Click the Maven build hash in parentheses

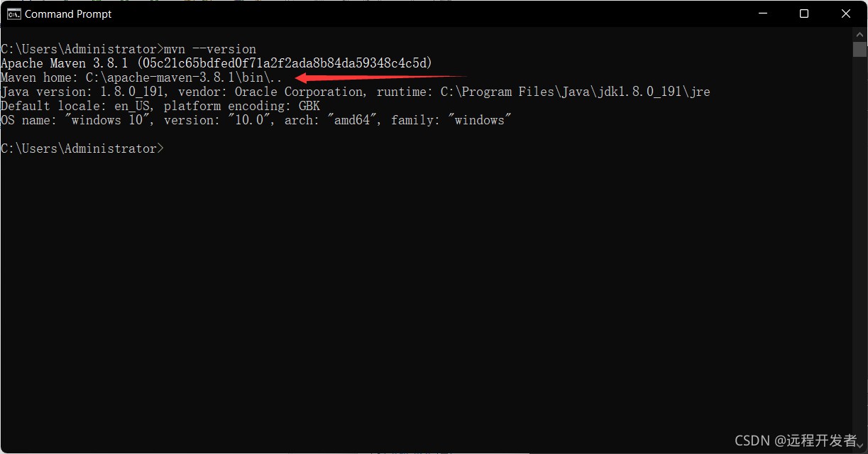284,63
